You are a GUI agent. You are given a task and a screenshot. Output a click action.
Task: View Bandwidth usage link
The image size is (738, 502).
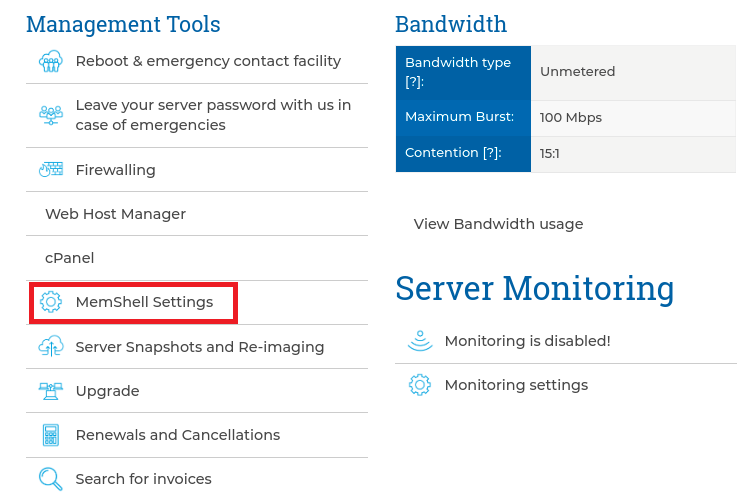(x=498, y=224)
